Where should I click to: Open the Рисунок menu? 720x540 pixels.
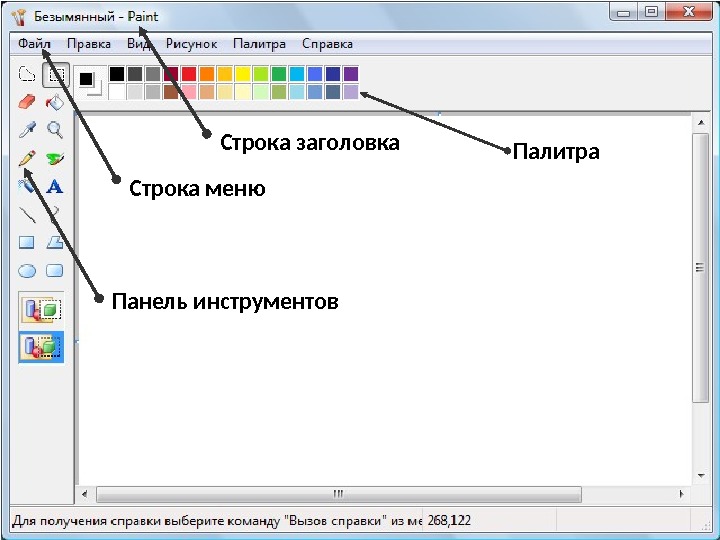tap(191, 44)
